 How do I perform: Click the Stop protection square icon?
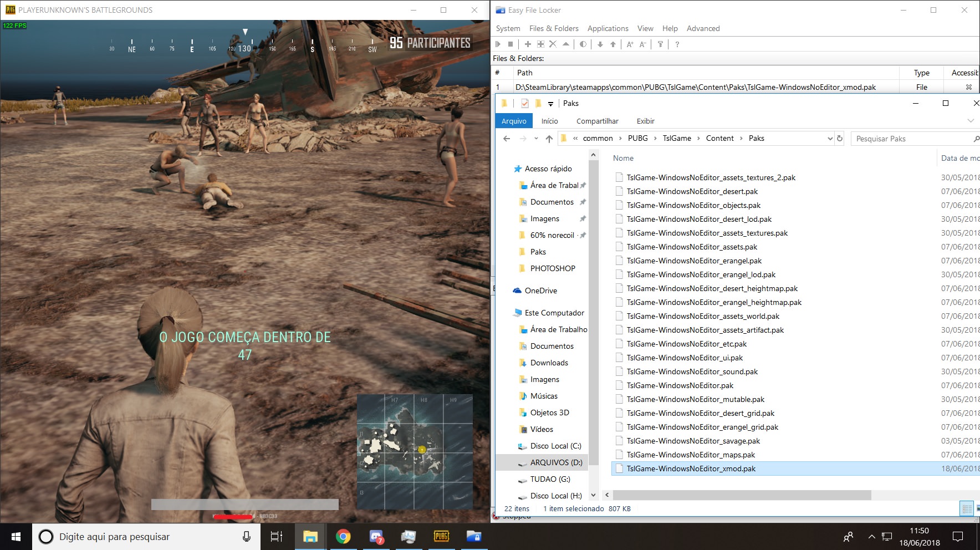[x=511, y=44]
